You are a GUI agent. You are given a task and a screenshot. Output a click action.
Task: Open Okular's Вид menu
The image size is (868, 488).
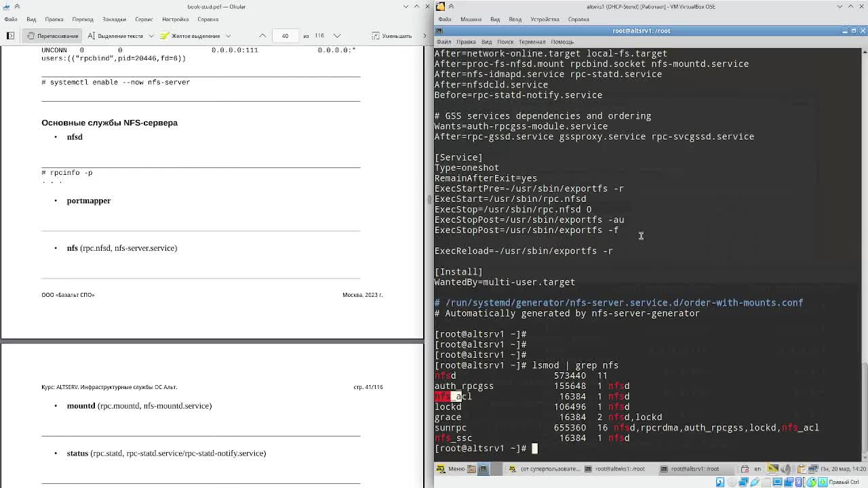(31, 19)
